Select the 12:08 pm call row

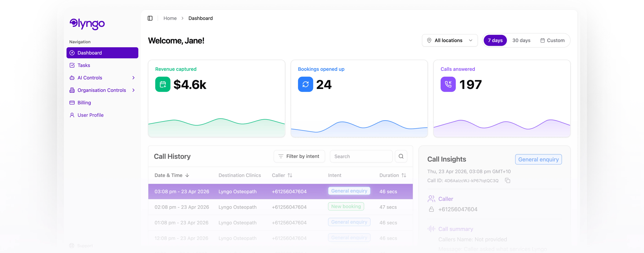(x=281, y=238)
